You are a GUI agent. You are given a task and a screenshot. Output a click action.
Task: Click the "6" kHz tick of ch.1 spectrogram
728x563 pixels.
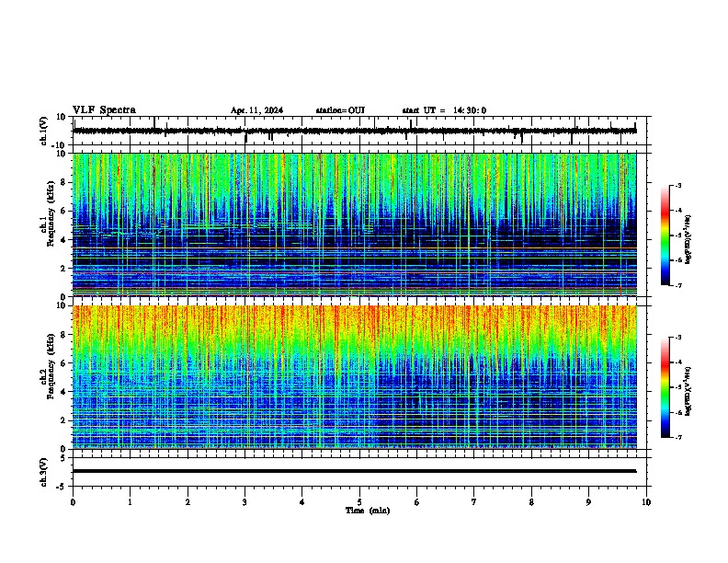pyautogui.click(x=63, y=212)
